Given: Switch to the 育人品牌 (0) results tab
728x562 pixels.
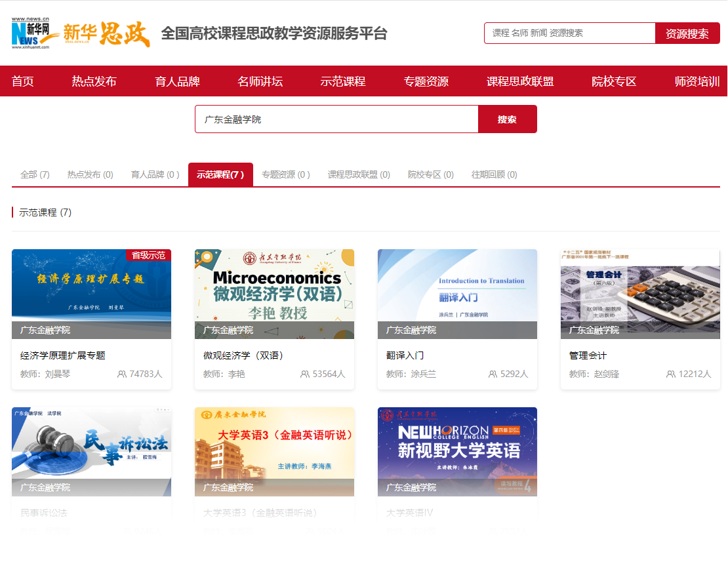Looking at the screenshot, I should click(155, 174).
